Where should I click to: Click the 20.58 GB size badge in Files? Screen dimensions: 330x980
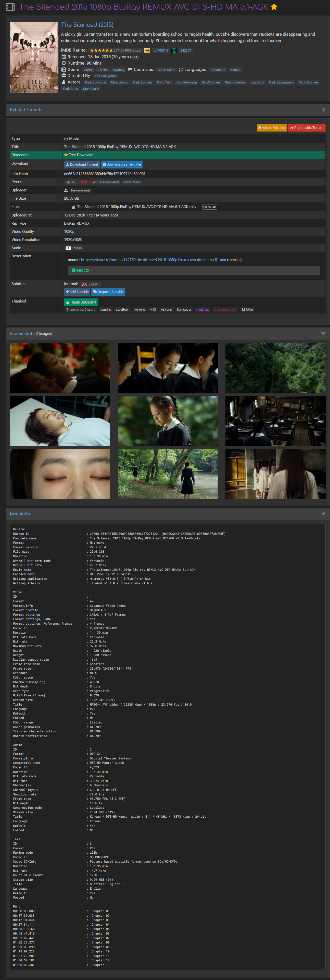[x=209, y=207]
